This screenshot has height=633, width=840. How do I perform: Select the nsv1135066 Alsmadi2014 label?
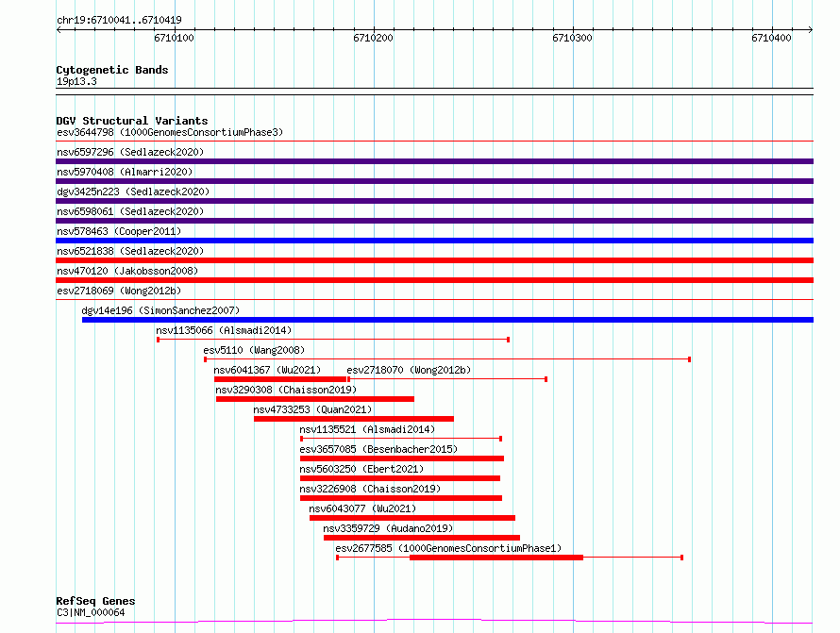pyautogui.click(x=224, y=330)
